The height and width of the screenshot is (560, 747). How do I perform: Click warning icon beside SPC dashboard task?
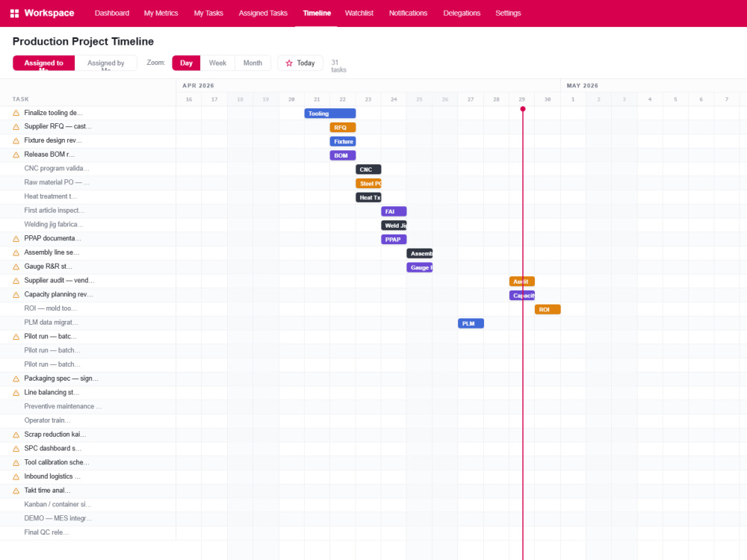(x=16, y=449)
